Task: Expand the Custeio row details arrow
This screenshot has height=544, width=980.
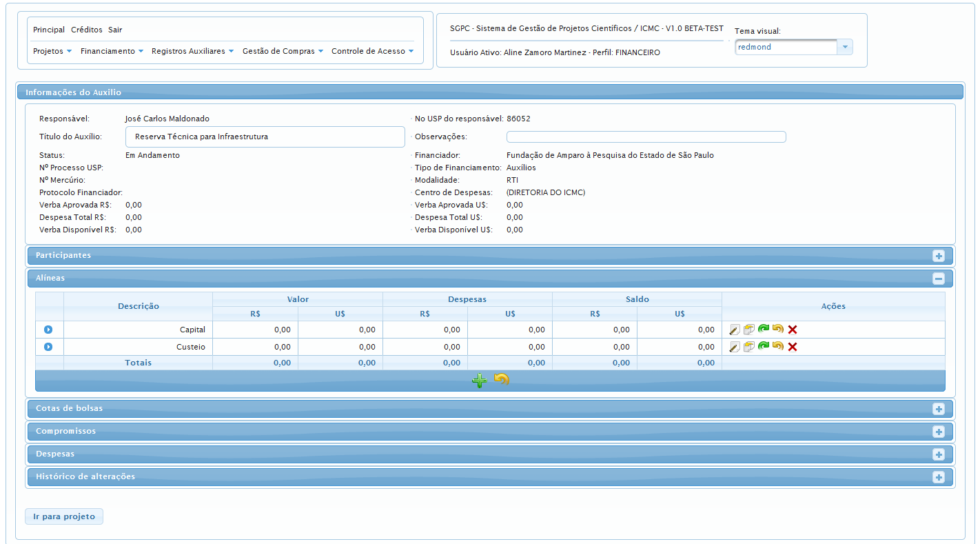Action: tap(48, 347)
